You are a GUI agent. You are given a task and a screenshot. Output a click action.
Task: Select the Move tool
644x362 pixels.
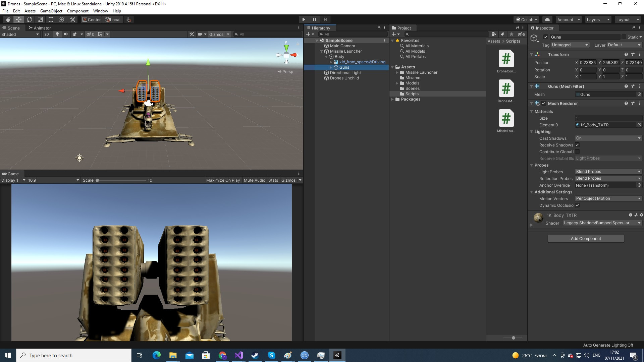[x=18, y=19]
